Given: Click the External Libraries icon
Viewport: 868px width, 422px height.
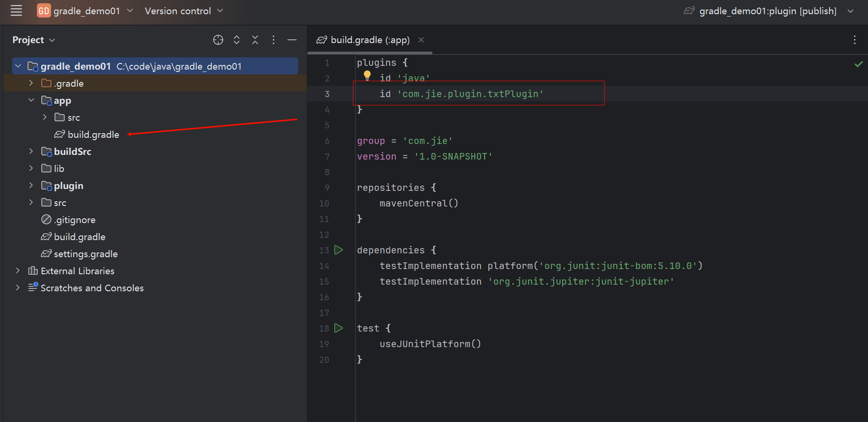Looking at the screenshot, I should point(33,270).
